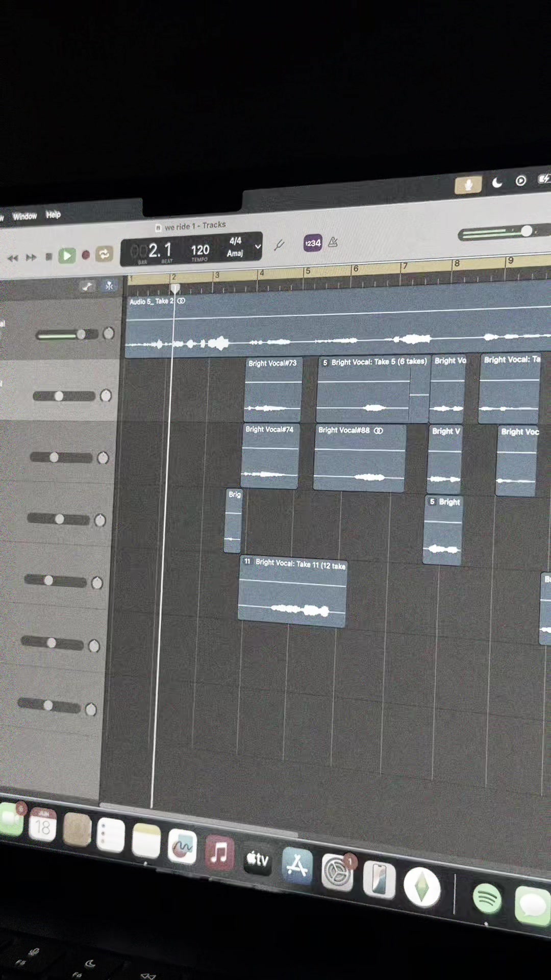Click the automation curve icon in track header
551x980 pixels.
pos(87,286)
